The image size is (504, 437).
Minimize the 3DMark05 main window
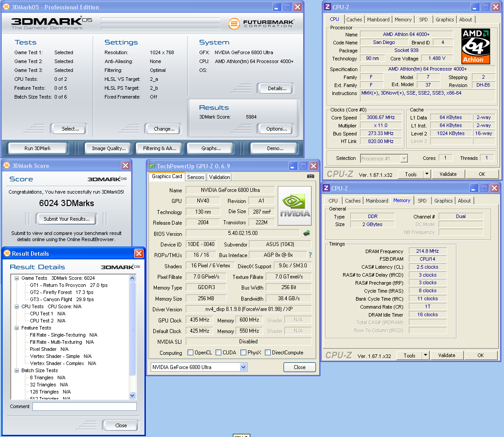(x=277, y=7)
